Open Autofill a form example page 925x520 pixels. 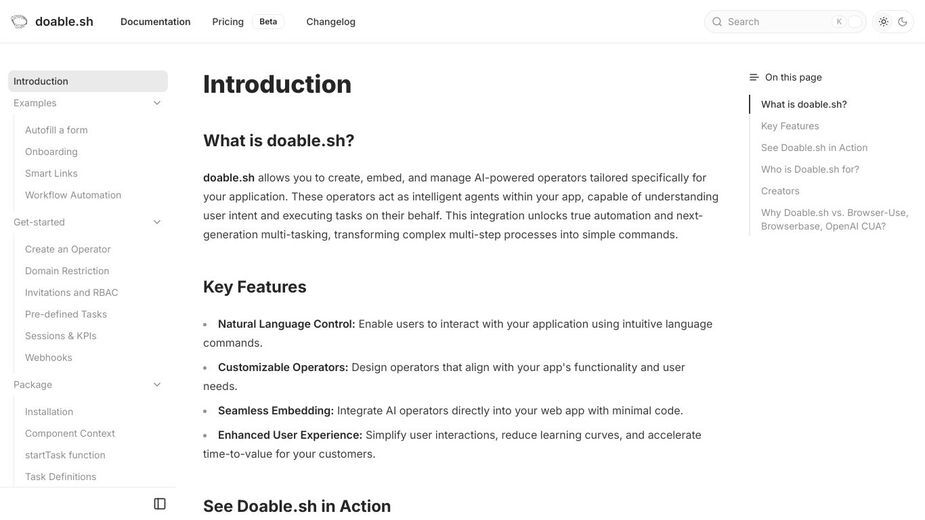(x=56, y=130)
